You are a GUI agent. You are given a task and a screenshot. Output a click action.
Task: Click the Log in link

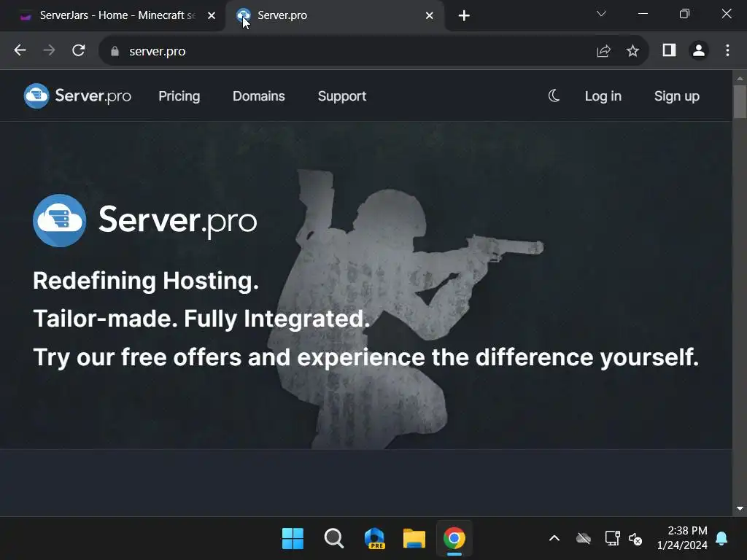pos(603,96)
